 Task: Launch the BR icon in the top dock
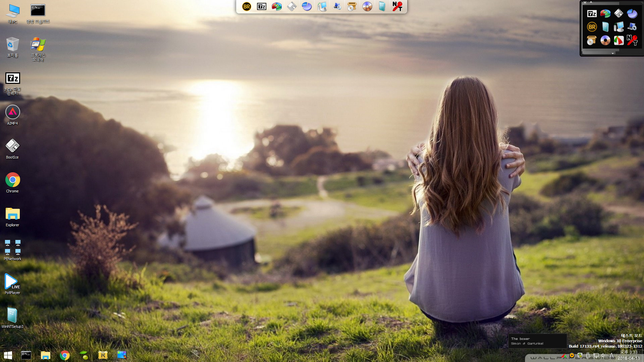(x=247, y=6)
